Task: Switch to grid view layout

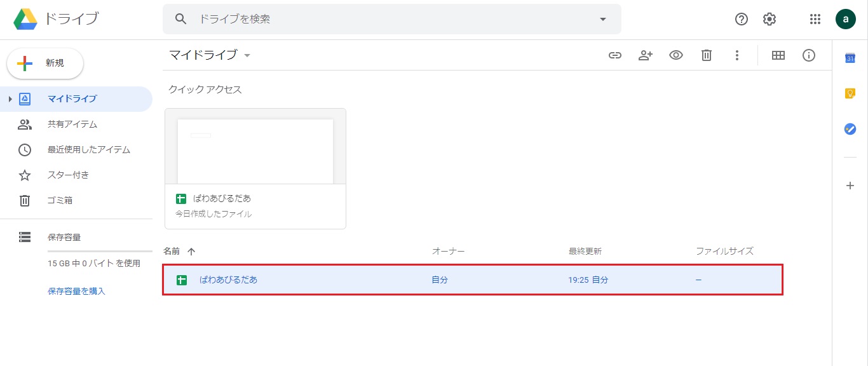Action: coord(778,55)
